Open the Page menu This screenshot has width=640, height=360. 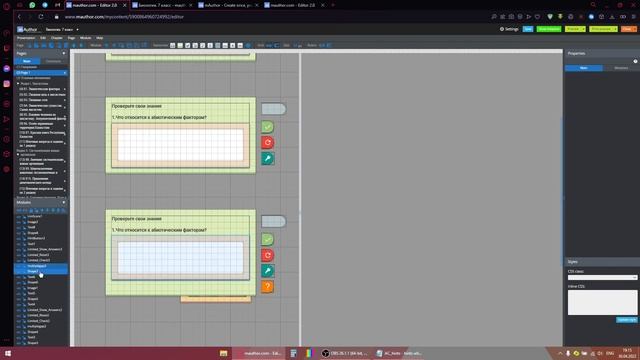[x=71, y=38]
